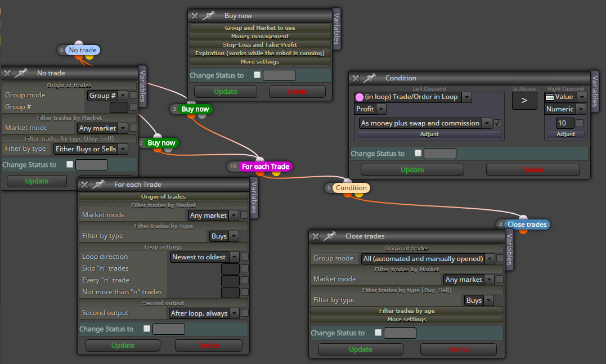The width and height of the screenshot is (606, 364).
Task: Pin the Buy now panel
Action: 208,15
